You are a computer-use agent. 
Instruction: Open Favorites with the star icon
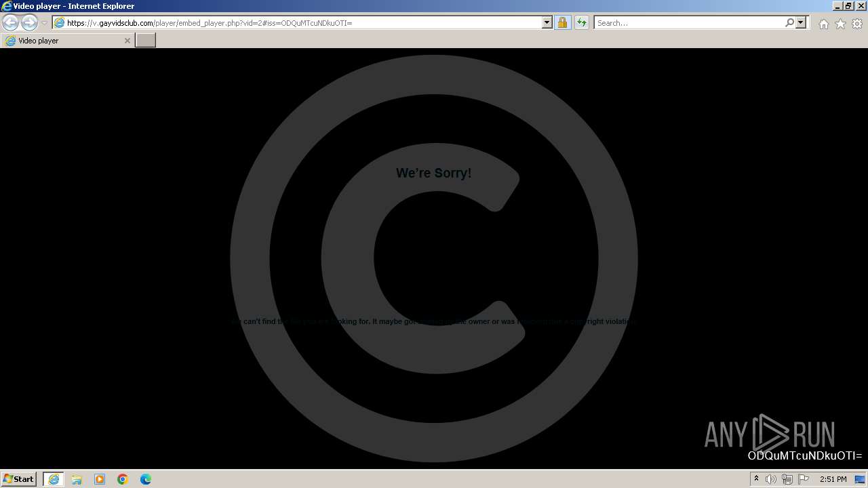point(840,24)
